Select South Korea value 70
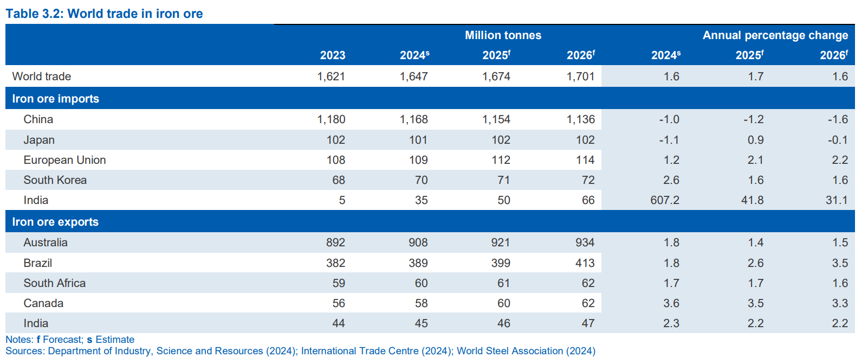Screen dimensions: 868x357 pyautogui.click(x=422, y=180)
